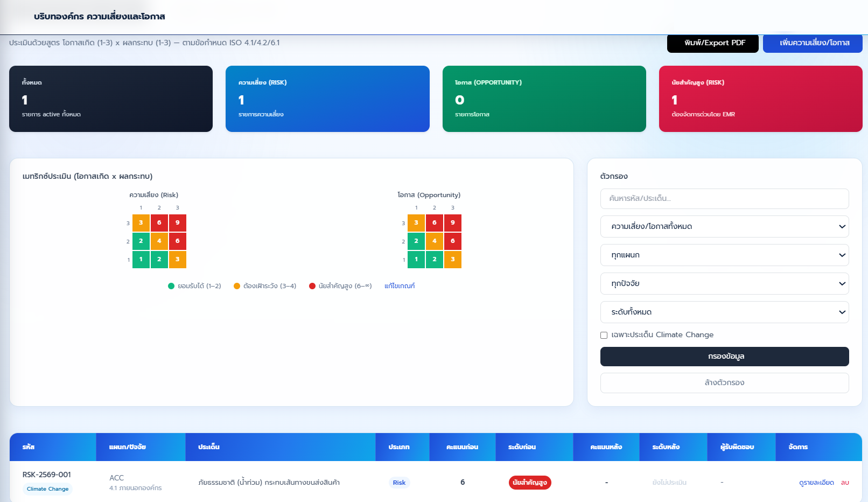Click the ACC department cell
Screen dimensions: 868x502
[117, 478]
